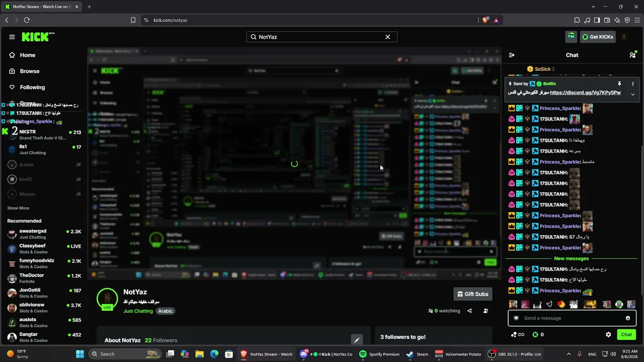Open Sangtar recommended channel
The height and width of the screenshot is (362, 644).
pos(44,337)
